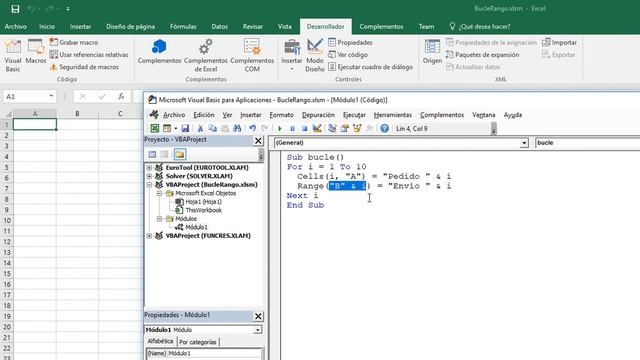The width and height of the screenshot is (640, 360).
Task: Open Complementos COM
Action: point(252,56)
